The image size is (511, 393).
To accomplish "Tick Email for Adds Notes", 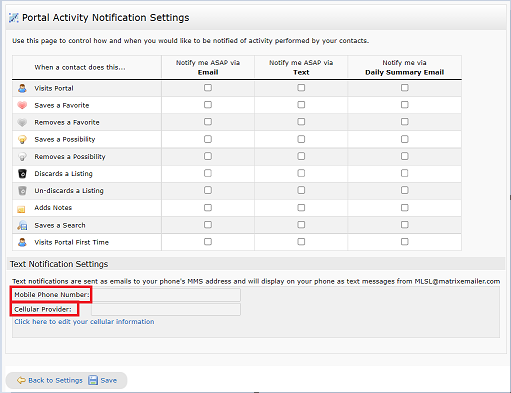I will [208, 208].
